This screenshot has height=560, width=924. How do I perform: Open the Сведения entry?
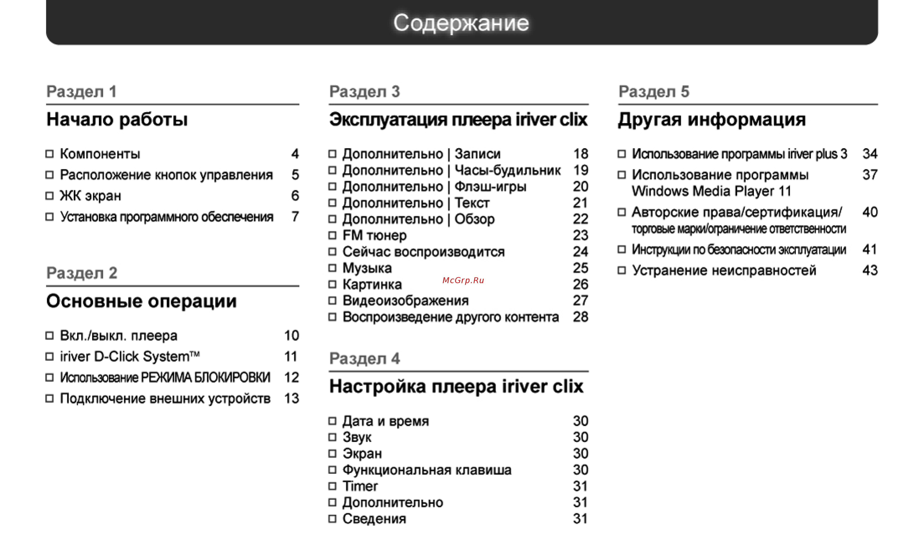pyautogui.click(x=374, y=519)
